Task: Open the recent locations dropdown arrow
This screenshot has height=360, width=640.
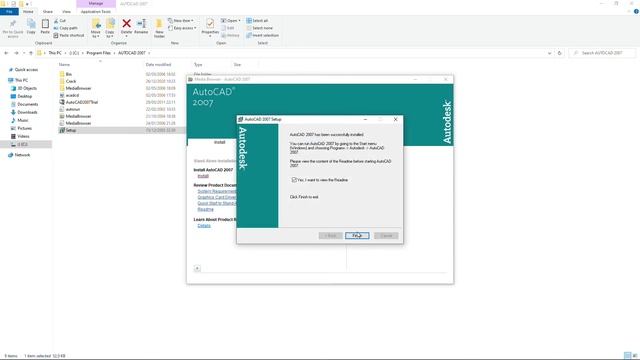Action: click(24, 53)
